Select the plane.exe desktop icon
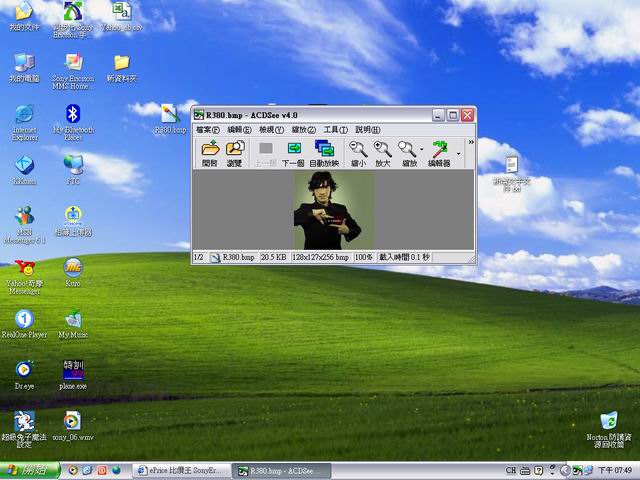Screen dimensions: 640x480 pos(73,375)
